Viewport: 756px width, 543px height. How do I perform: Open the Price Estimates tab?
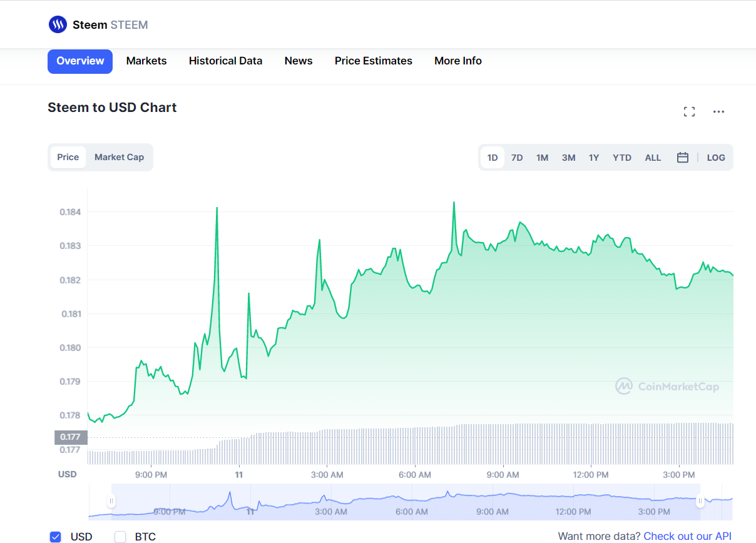click(374, 61)
